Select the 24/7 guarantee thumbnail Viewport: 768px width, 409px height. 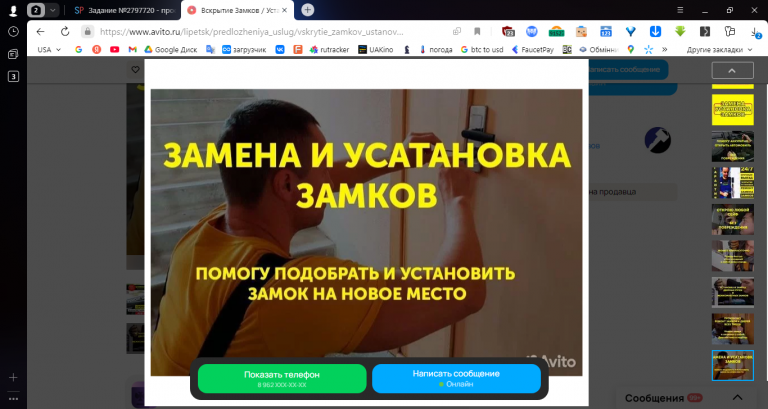[x=732, y=182]
